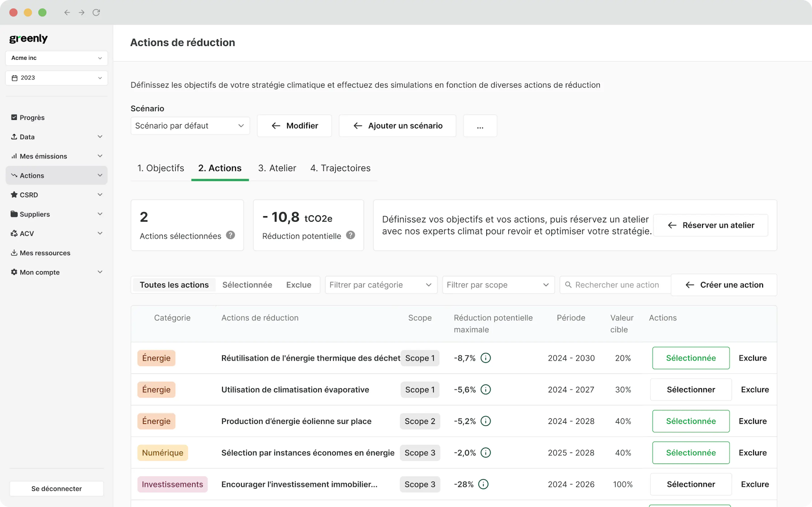Click the calendar icon in year selector
This screenshot has width=812, height=507.
(x=14, y=78)
